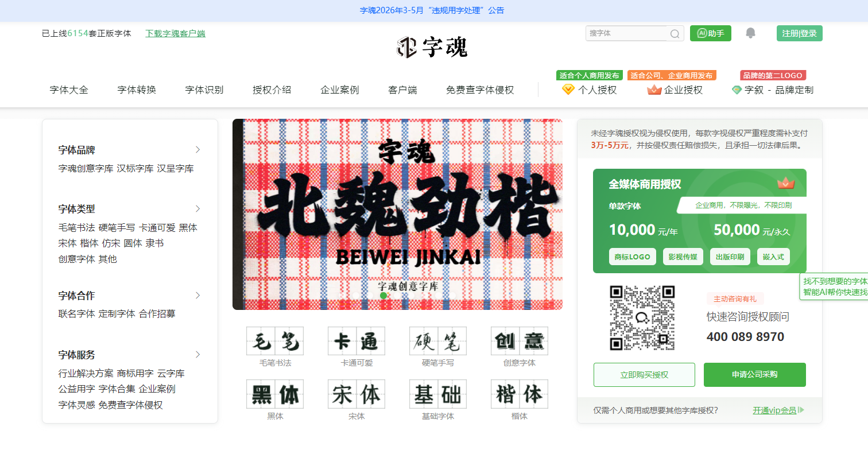This screenshot has height=454, width=868.
Task: Click the 字魂 logo at the page top
Action: [x=432, y=47]
